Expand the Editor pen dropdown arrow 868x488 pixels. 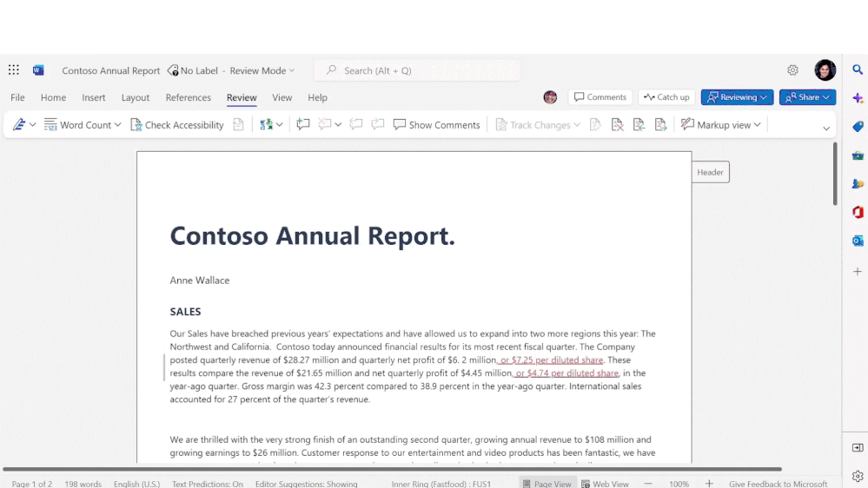[x=33, y=125]
